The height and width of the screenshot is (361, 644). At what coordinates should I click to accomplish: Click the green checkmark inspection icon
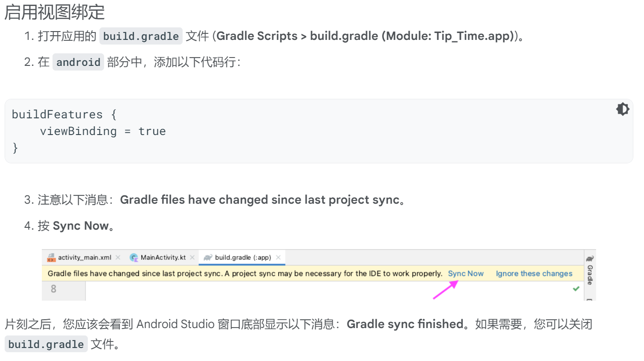[x=576, y=289]
